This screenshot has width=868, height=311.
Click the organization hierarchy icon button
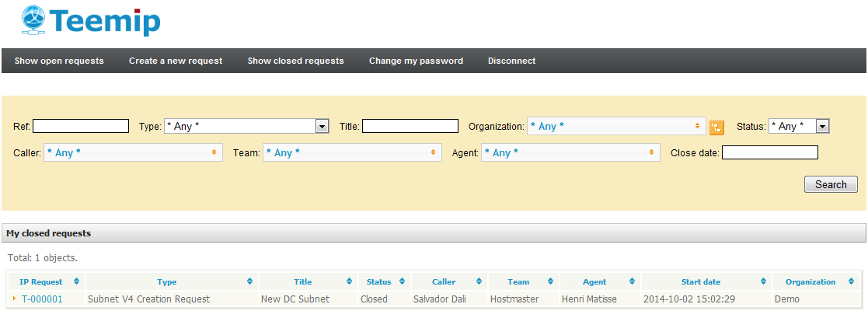(x=716, y=127)
